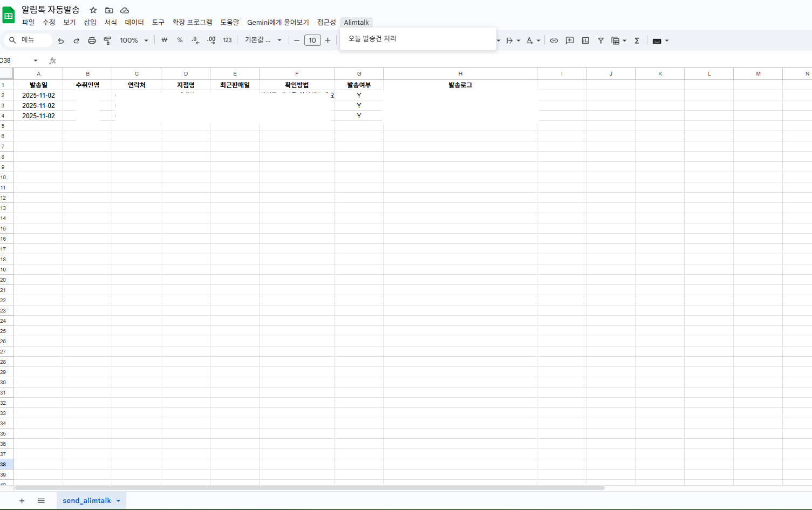Open the all sheets list button
The width and height of the screenshot is (812, 510).
coord(41,501)
